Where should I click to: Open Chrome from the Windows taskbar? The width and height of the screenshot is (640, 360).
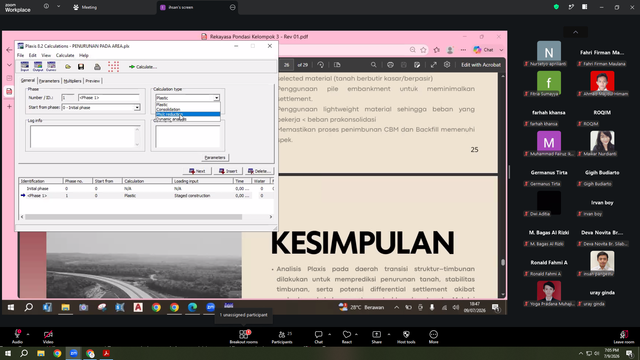point(57,353)
